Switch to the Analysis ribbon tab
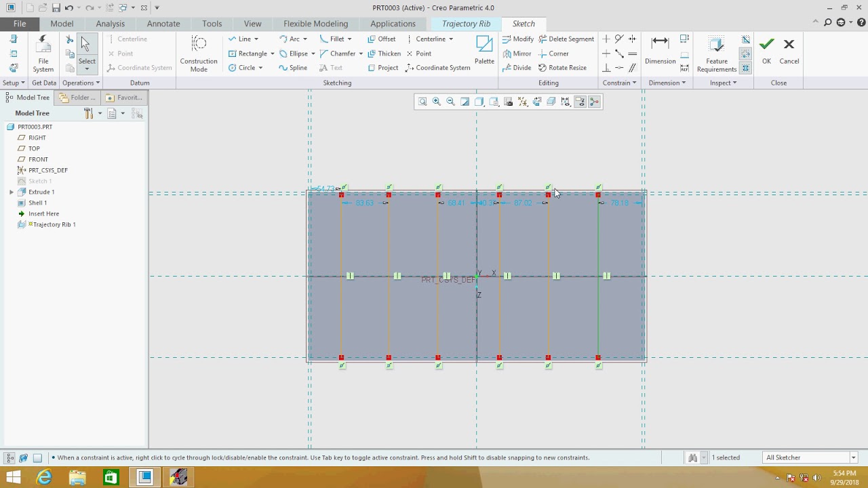Image resolution: width=868 pixels, height=488 pixels. tap(111, 24)
